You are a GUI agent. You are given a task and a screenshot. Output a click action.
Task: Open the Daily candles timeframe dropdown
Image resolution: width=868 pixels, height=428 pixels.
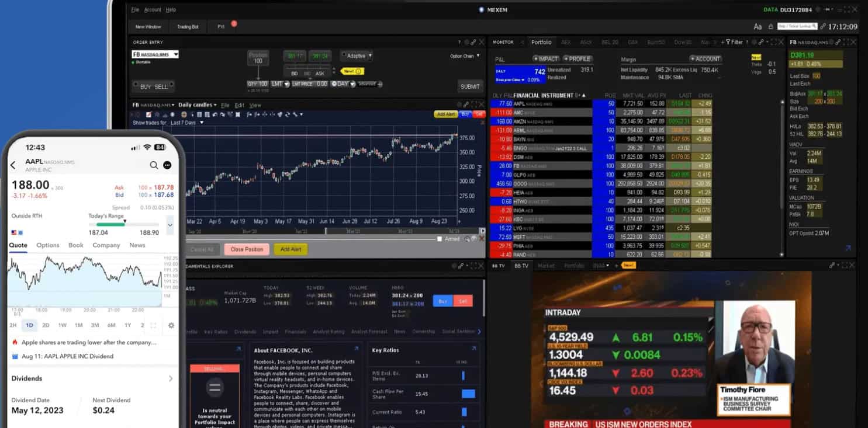196,103
